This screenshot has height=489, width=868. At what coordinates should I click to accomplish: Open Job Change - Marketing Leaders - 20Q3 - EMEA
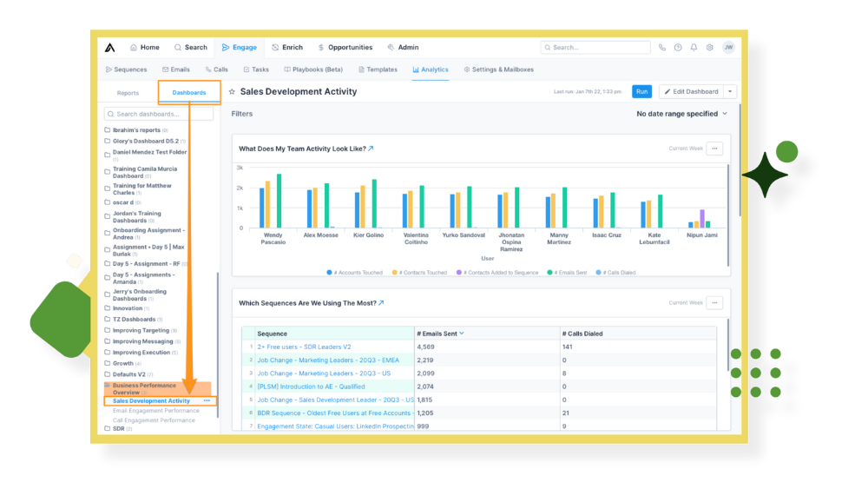tap(328, 360)
